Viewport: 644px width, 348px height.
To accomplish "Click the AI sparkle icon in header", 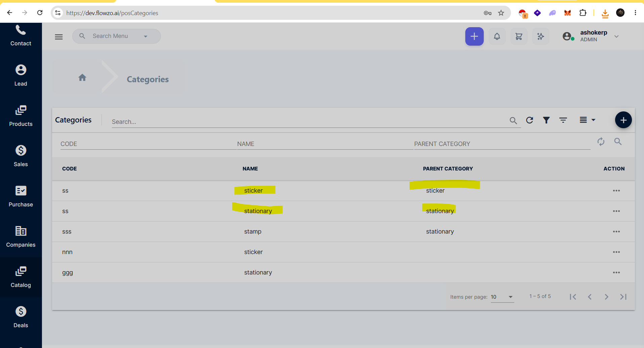I will [x=541, y=36].
